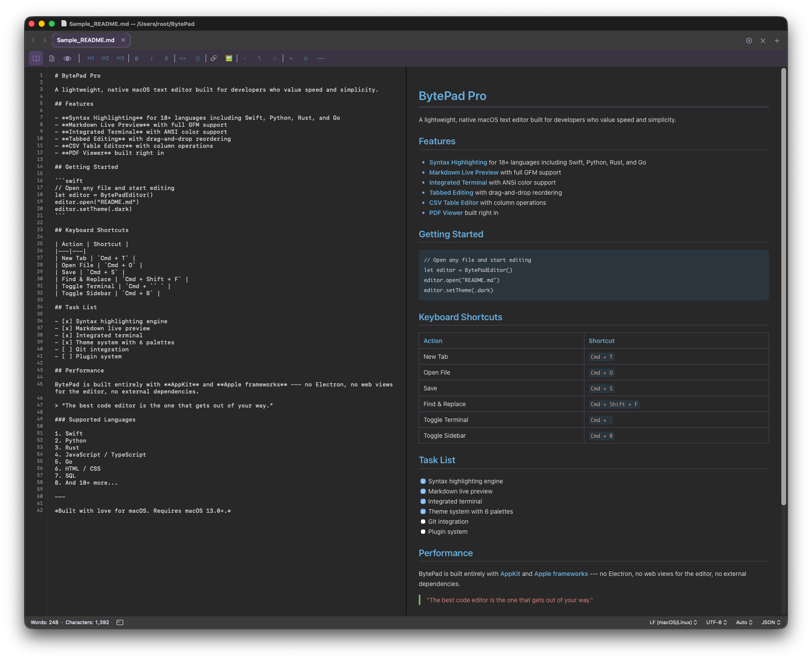This screenshot has width=812, height=661.
Task: Select the Sample_README.md tab
Action: click(86, 40)
